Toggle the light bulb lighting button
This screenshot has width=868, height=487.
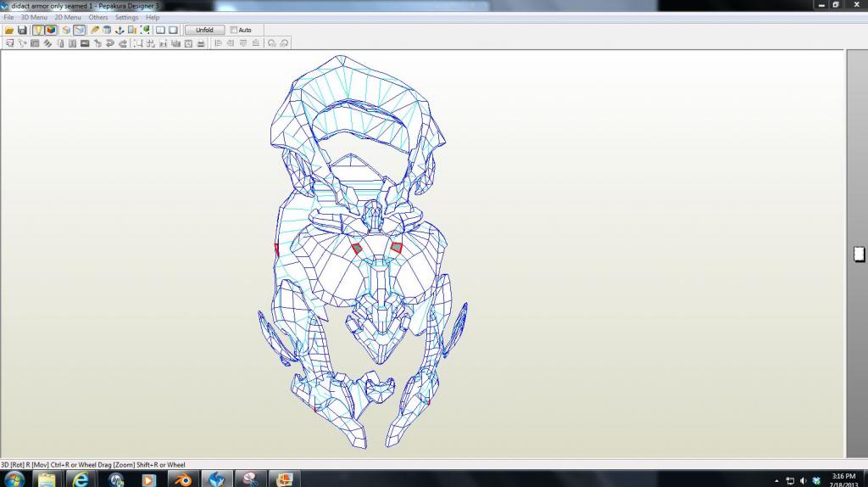click(38, 30)
